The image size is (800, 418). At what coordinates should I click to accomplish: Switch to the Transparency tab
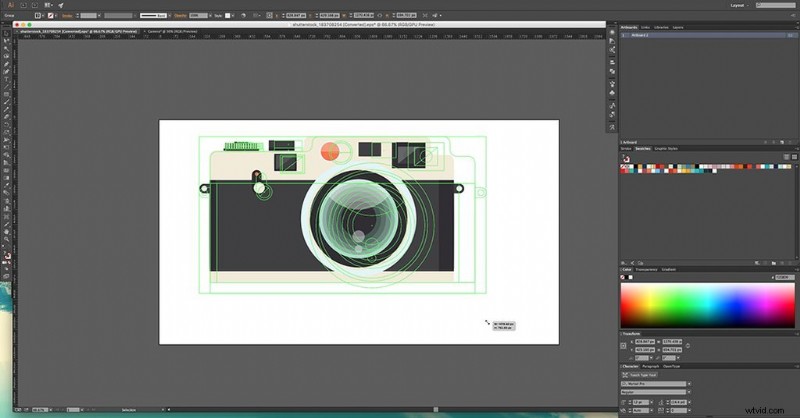tap(646, 269)
